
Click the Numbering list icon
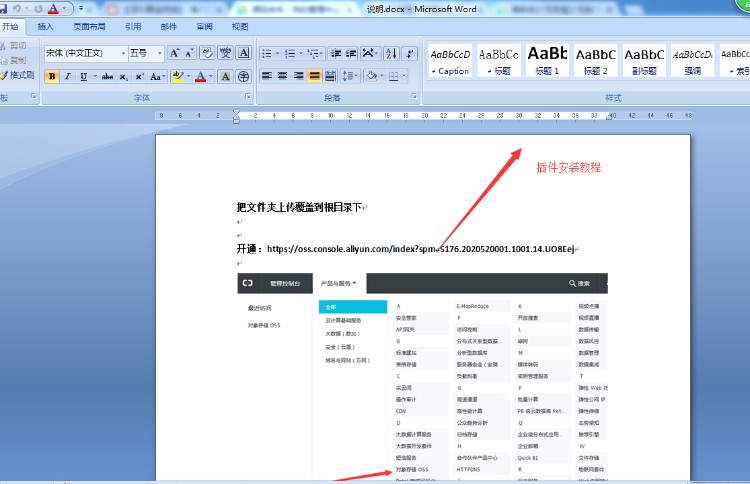[x=290, y=53]
